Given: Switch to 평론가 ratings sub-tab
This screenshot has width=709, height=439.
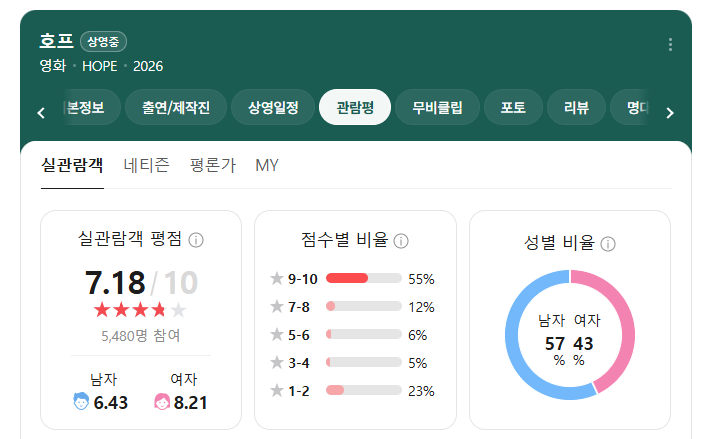Looking at the screenshot, I should [x=213, y=165].
